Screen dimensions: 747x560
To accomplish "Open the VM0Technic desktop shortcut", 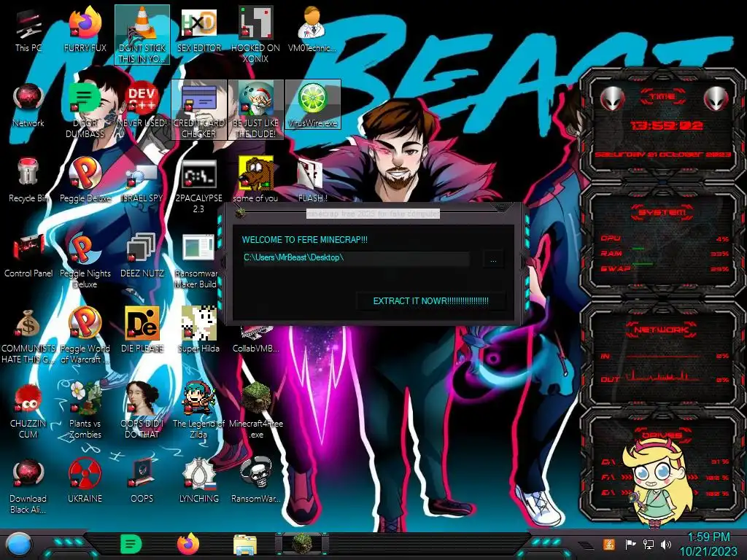I will (x=312, y=28).
